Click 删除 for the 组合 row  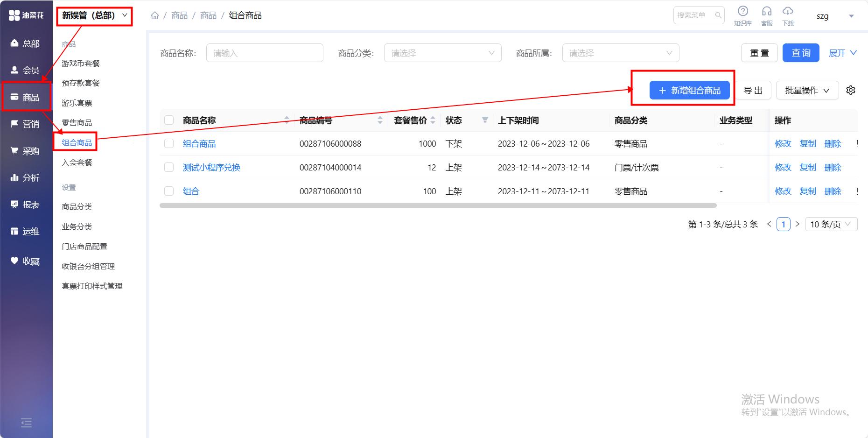click(833, 191)
